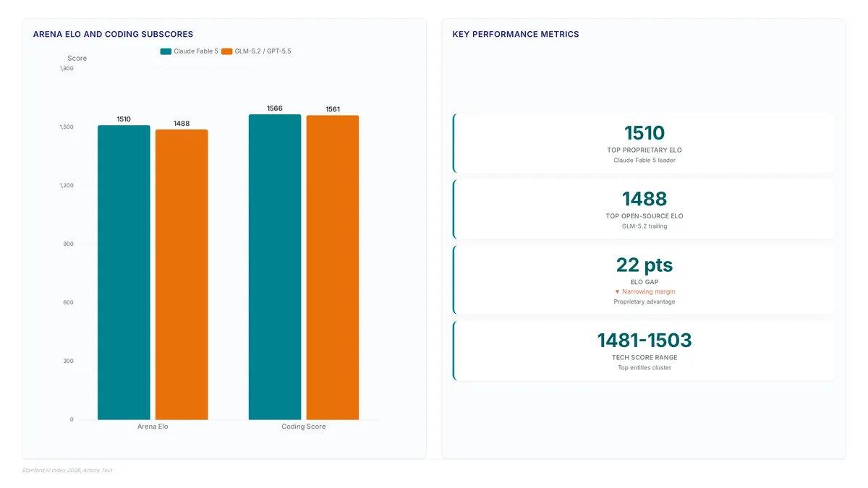Image resolution: width=868 pixels, height=488 pixels.
Task: Click the 300 y-axis tick label
Action: pyautogui.click(x=68, y=361)
